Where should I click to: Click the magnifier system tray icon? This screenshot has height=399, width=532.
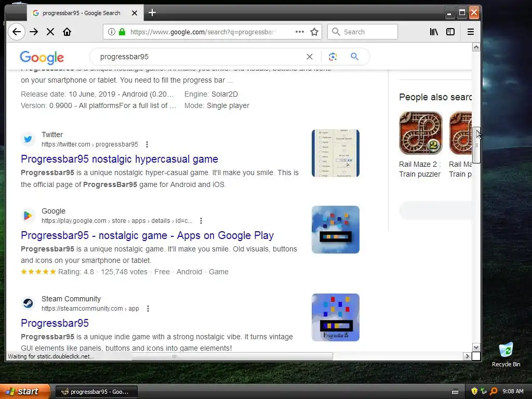494,392
